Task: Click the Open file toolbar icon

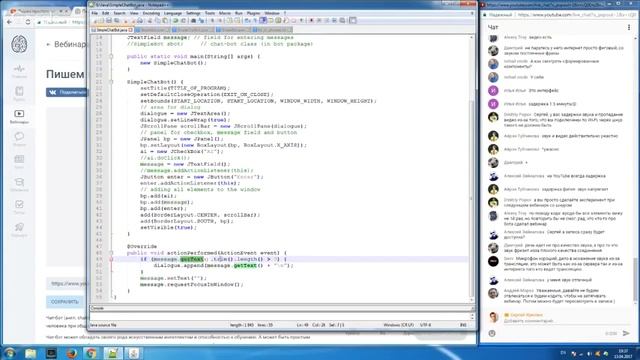Action: coord(102,20)
